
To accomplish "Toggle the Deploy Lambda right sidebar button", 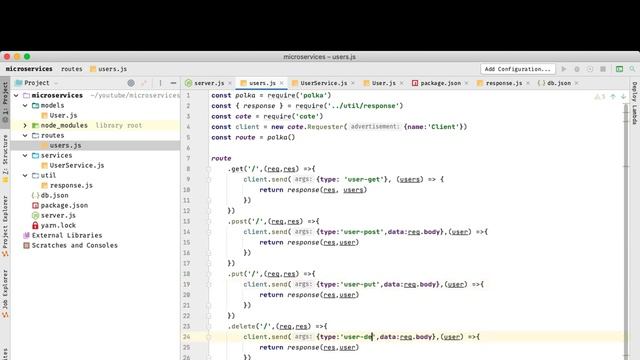I will click(x=635, y=103).
